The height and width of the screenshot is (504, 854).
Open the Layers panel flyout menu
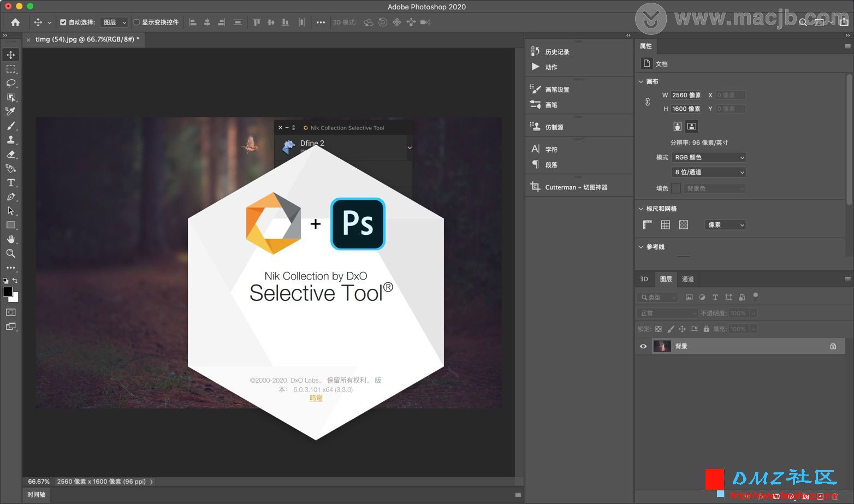(x=847, y=279)
